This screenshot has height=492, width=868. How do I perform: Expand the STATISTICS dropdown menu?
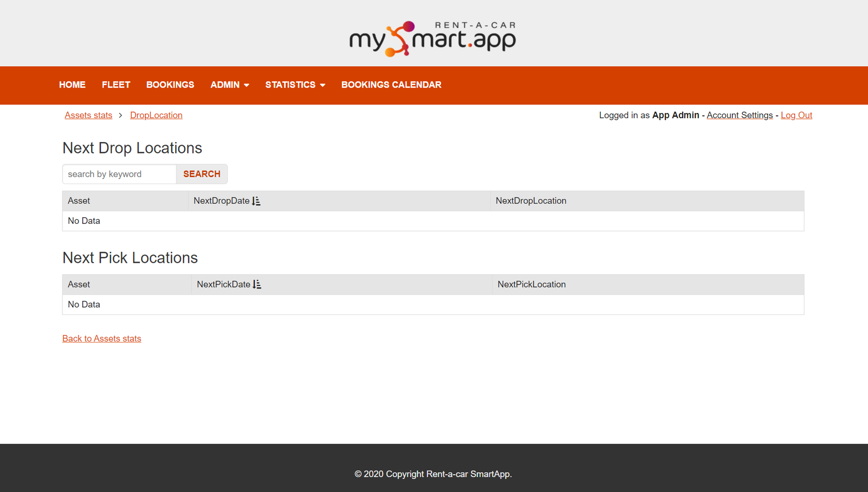pos(294,85)
